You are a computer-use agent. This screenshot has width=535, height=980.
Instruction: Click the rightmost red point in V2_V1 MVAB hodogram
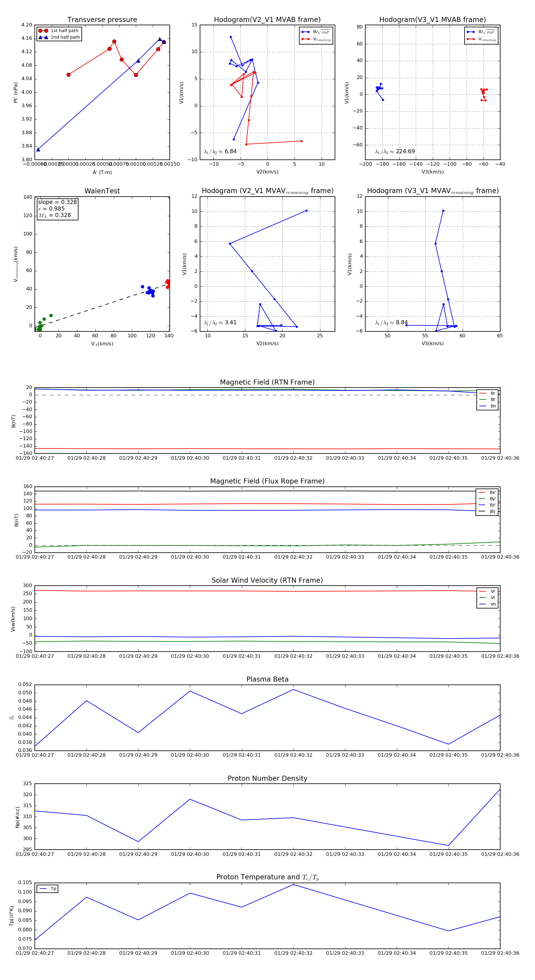(x=301, y=141)
